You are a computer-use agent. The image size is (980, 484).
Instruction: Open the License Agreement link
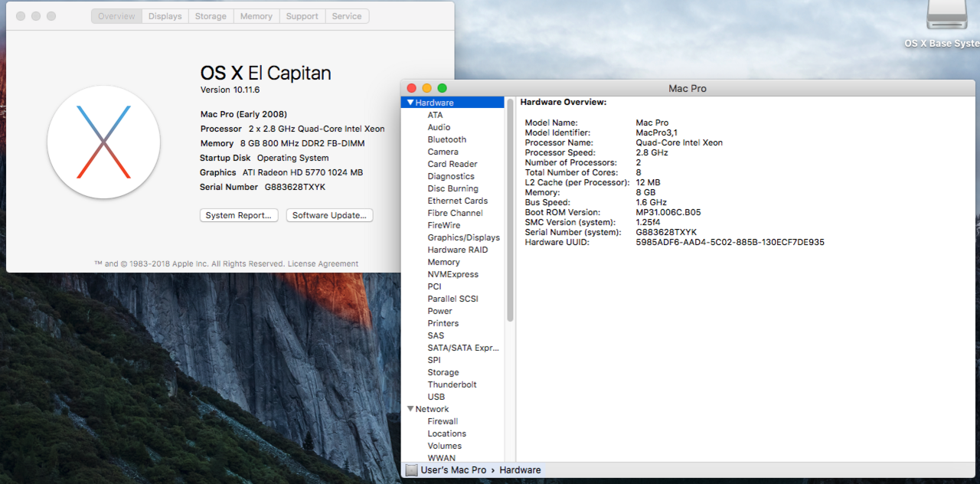(323, 263)
